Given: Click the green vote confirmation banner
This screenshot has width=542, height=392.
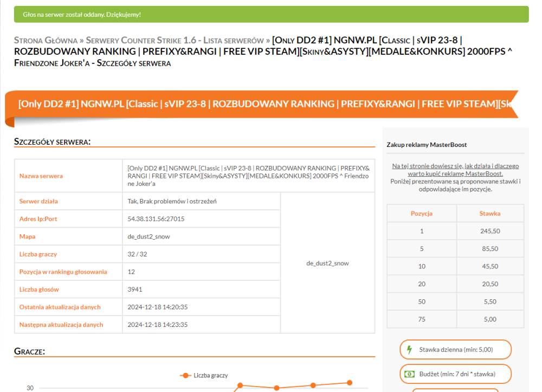Looking at the screenshot, I should pyautogui.click(x=272, y=15).
